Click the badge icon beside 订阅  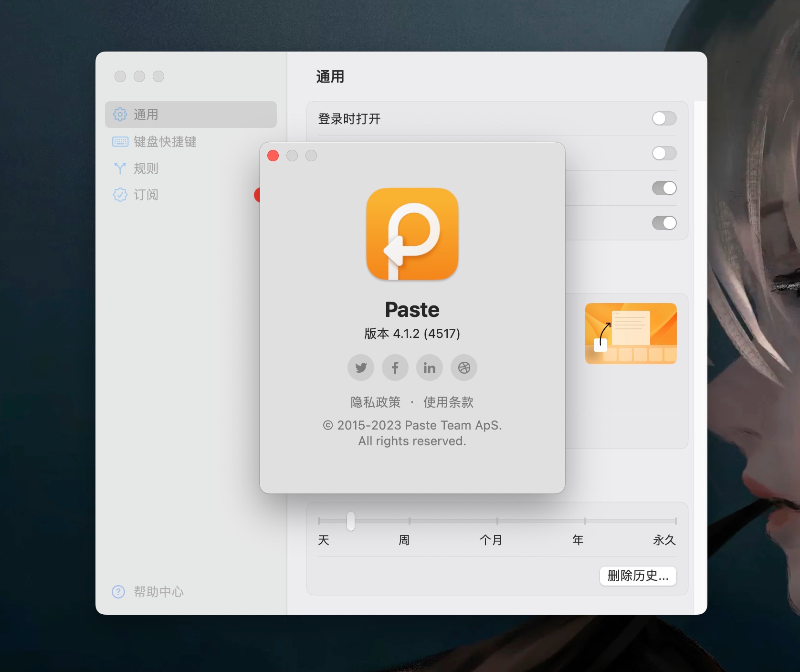click(120, 195)
